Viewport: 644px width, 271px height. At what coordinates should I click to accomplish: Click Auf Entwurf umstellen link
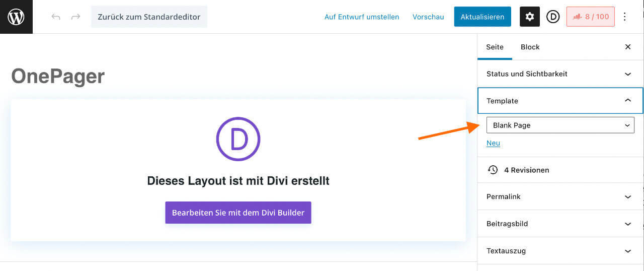[x=362, y=17]
